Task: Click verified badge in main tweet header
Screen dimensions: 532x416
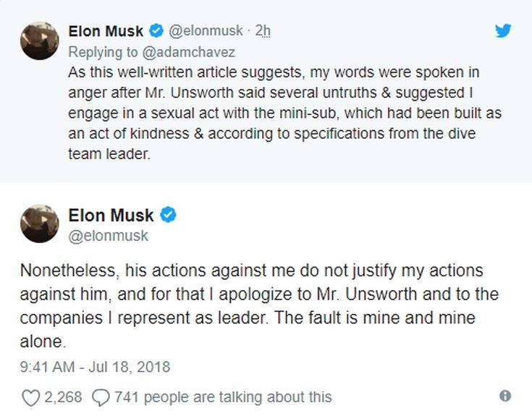Action: click(x=169, y=215)
